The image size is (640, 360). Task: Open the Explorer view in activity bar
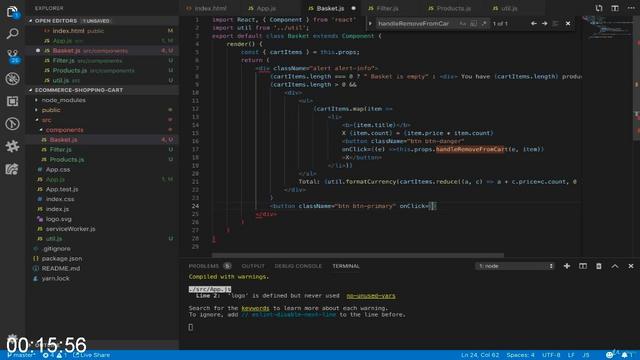tap(12, 12)
